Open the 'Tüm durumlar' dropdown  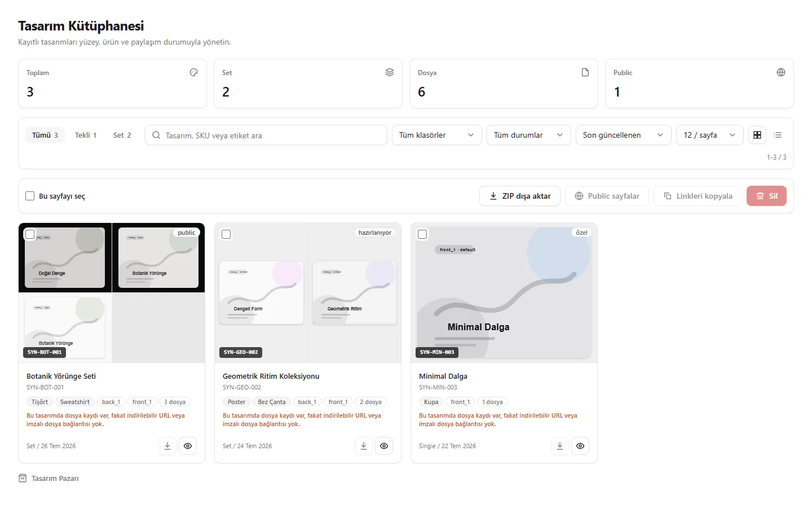tap(529, 135)
